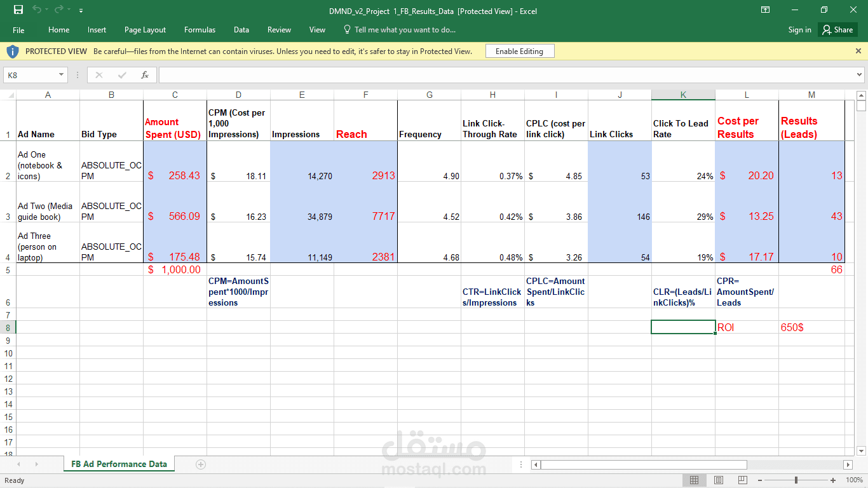868x488 pixels.
Task: Click the zoom slider handle
Action: pos(796,480)
